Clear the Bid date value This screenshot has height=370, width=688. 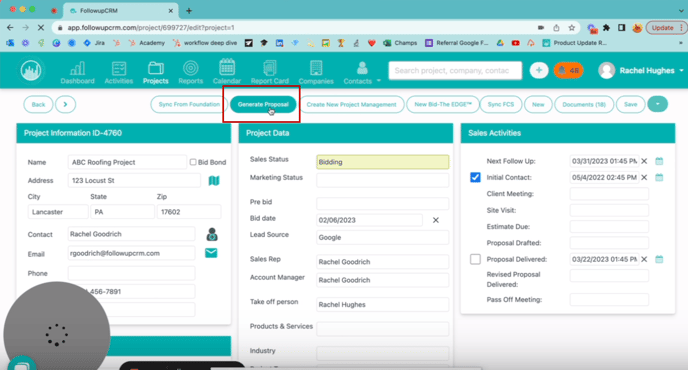(436, 220)
